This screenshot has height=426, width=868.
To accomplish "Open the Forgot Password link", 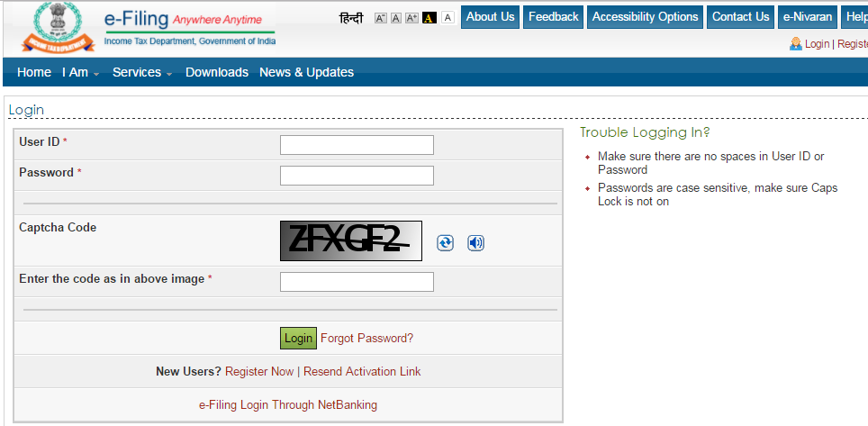I will point(367,338).
